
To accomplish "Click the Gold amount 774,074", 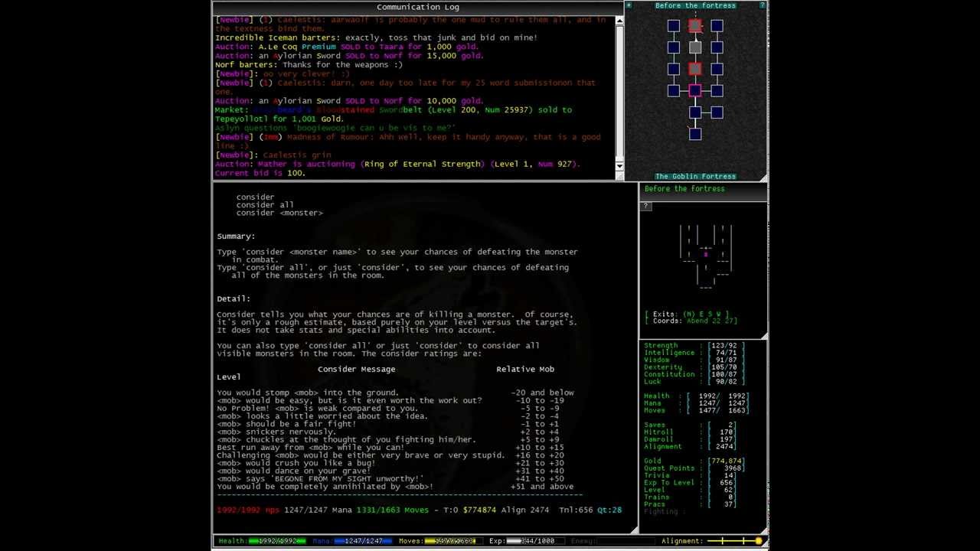I will pos(726,461).
